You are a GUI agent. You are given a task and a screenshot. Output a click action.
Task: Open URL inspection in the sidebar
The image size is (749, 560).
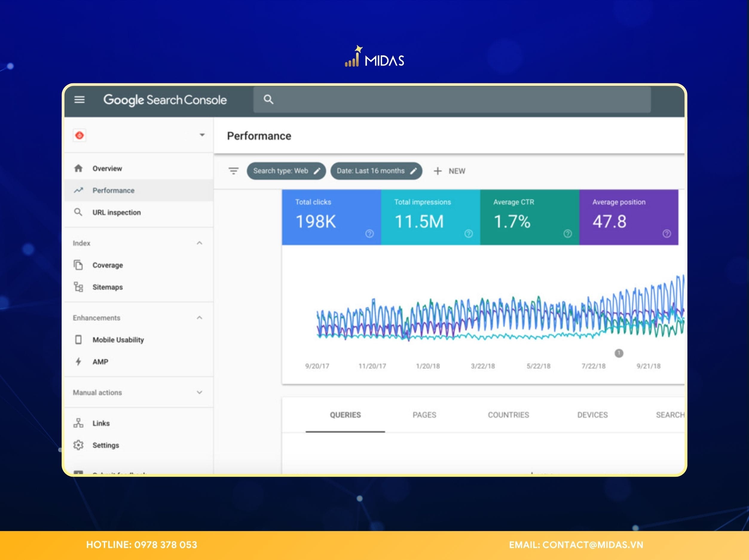coord(117,212)
